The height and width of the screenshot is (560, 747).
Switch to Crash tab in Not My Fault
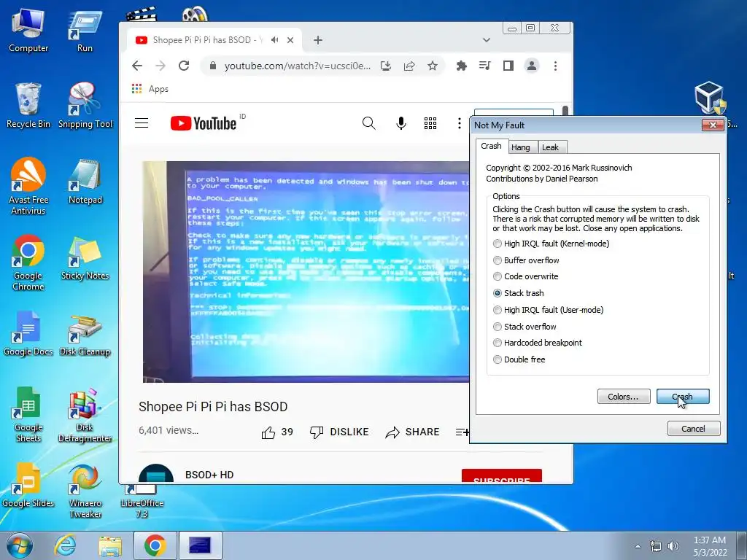[491, 146]
